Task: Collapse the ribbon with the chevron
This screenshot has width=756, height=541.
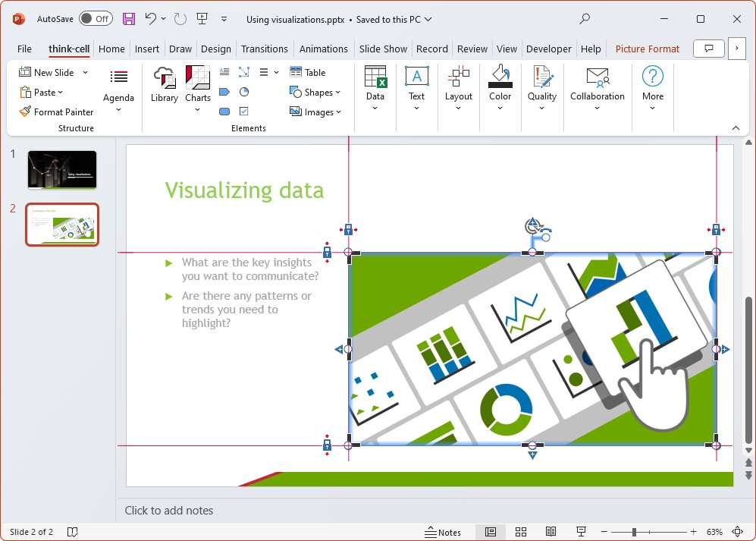Action: [736, 128]
